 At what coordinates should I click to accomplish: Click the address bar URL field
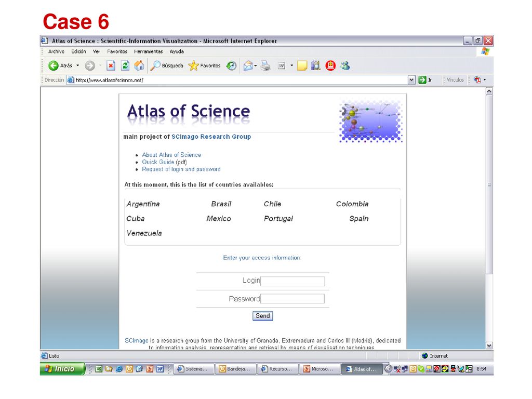(237, 80)
